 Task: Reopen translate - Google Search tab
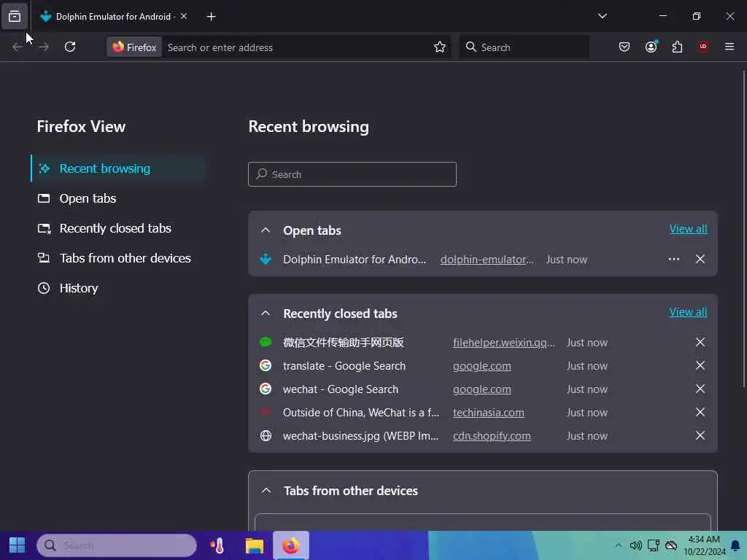coord(344,366)
